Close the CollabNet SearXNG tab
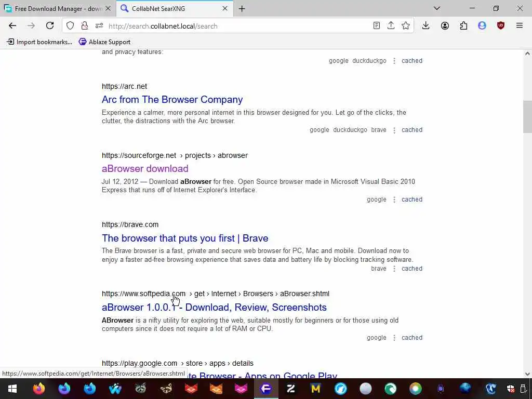This screenshot has width=532, height=399. click(x=224, y=9)
